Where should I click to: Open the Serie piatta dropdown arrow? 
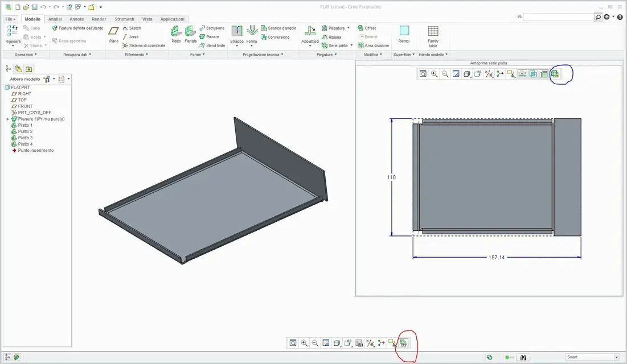[x=351, y=45]
